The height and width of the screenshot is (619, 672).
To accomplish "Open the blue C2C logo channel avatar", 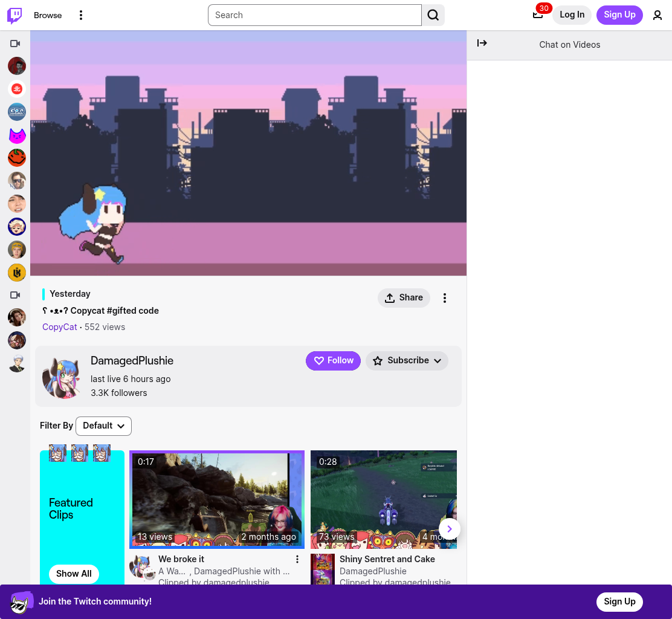I will tap(17, 112).
